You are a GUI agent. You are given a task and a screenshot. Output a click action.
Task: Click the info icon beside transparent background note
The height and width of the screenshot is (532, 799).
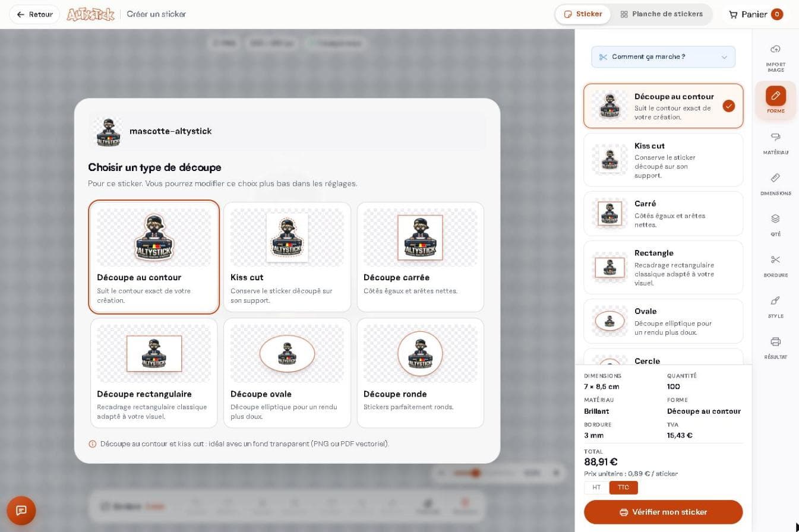(x=93, y=444)
